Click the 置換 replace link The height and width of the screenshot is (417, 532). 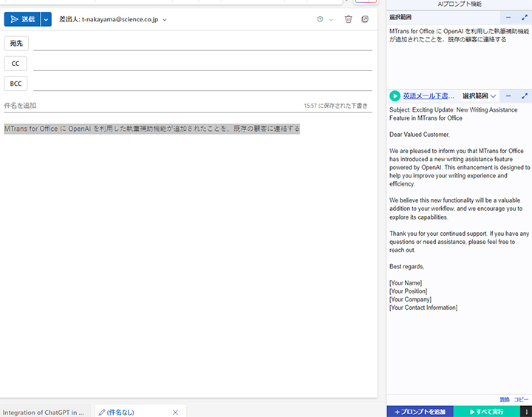tap(505, 400)
